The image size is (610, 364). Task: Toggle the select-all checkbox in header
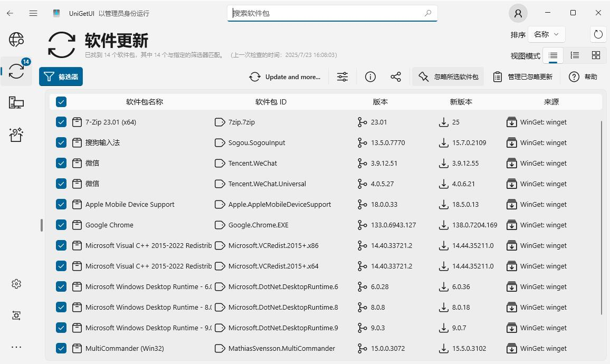(61, 102)
